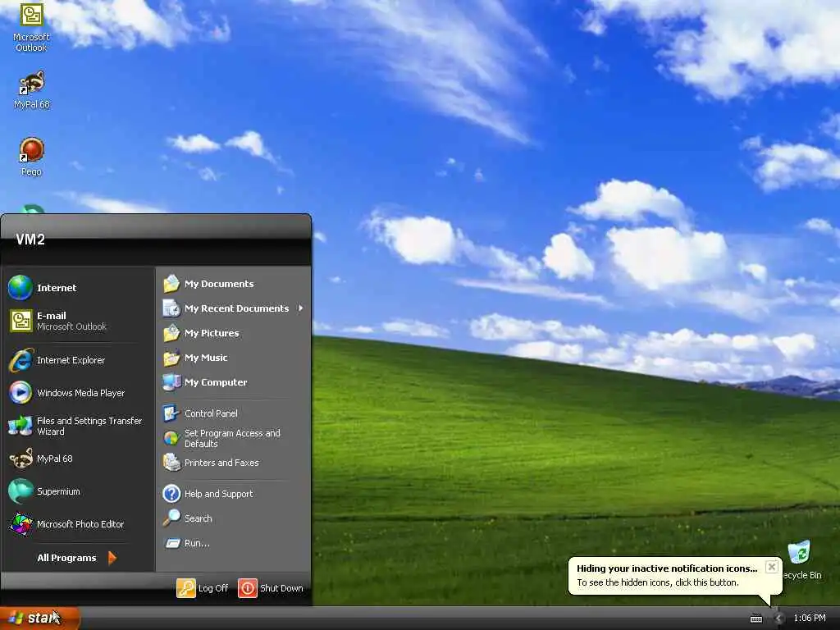Viewport: 840px width, 630px height.
Task: Click the 'MyPal 68' text in Start menu
Action: (x=54, y=459)
